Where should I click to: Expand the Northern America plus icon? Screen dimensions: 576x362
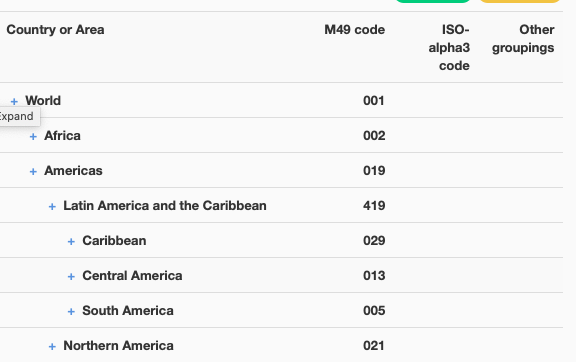tap(52, 347)
